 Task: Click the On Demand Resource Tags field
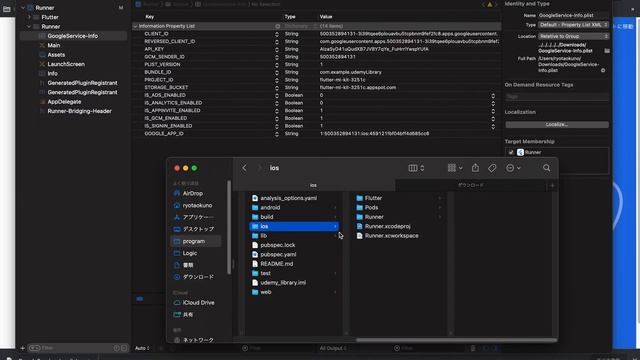tap(557, 97)
